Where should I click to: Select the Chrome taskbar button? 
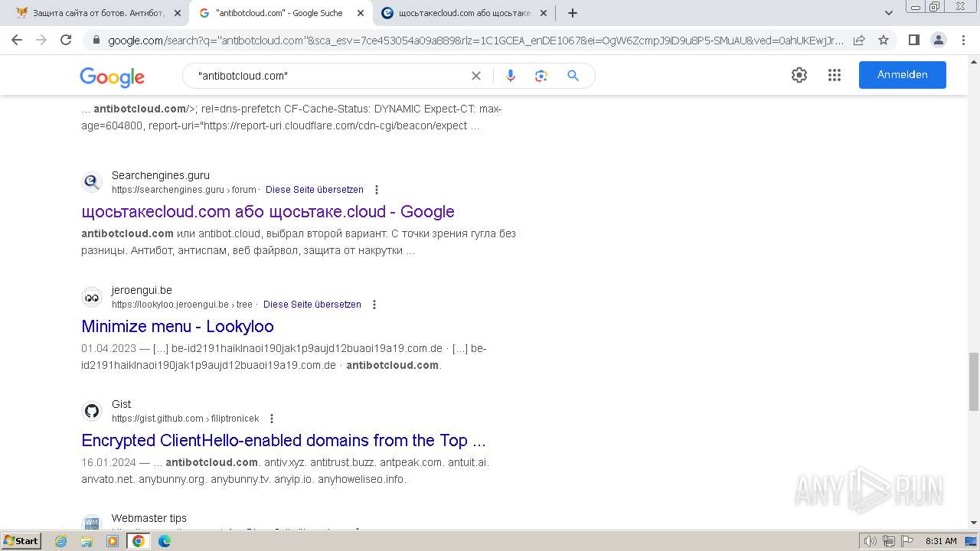[x=139, y=541]
